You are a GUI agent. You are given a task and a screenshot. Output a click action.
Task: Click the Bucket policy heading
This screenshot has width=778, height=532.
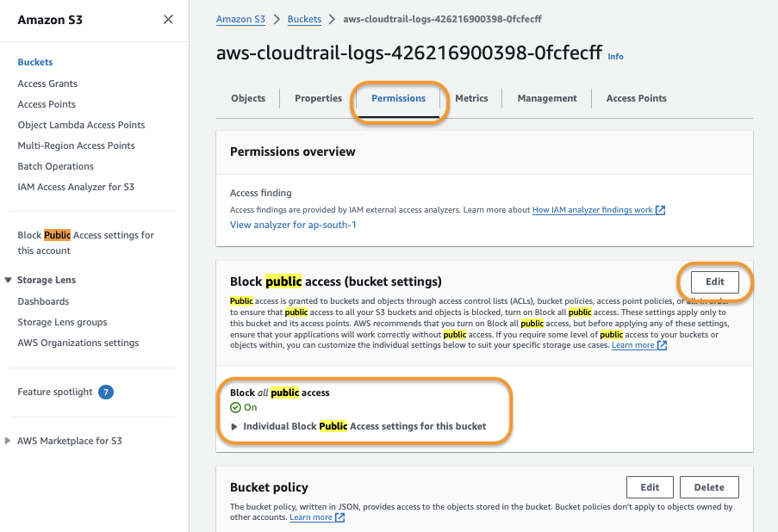[x=269, y=487]
